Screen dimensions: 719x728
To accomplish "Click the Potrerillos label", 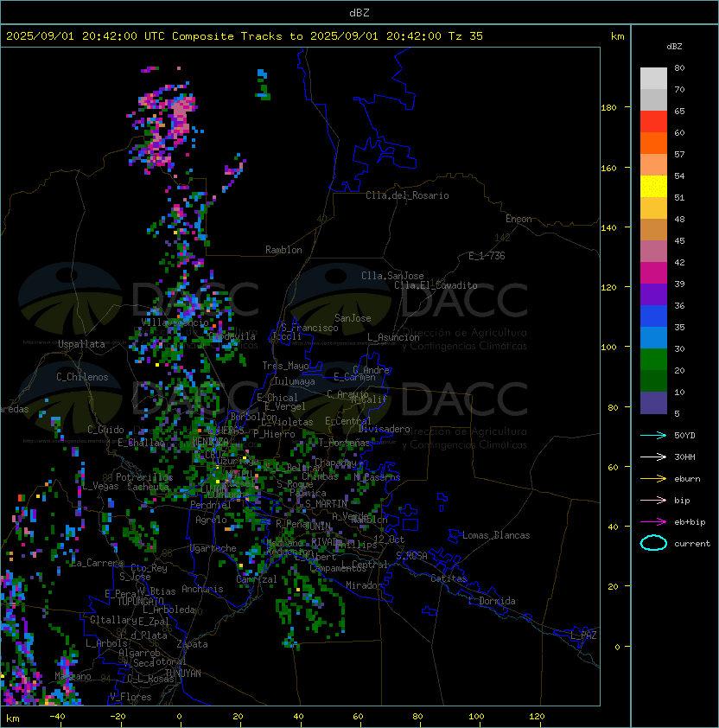I will 144,477.
